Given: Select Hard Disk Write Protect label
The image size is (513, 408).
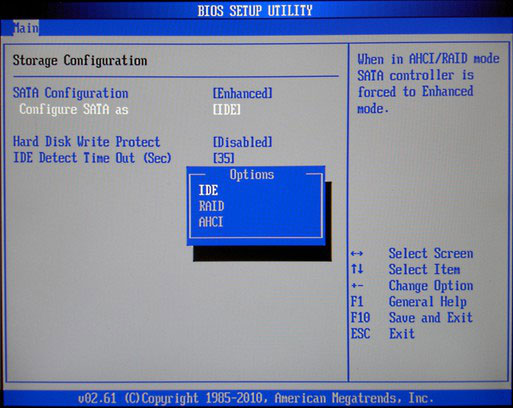Looking at the screenshot, I should [x=86, y=142].
